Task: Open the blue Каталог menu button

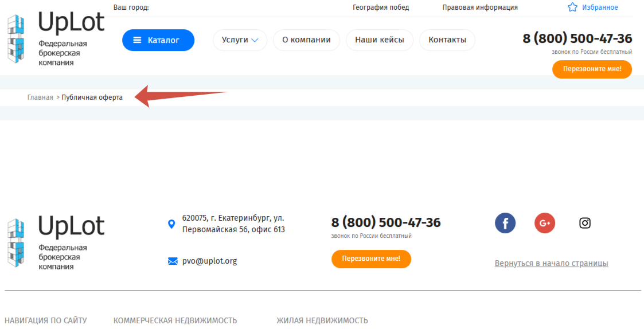Action: [x=158, y=40]
